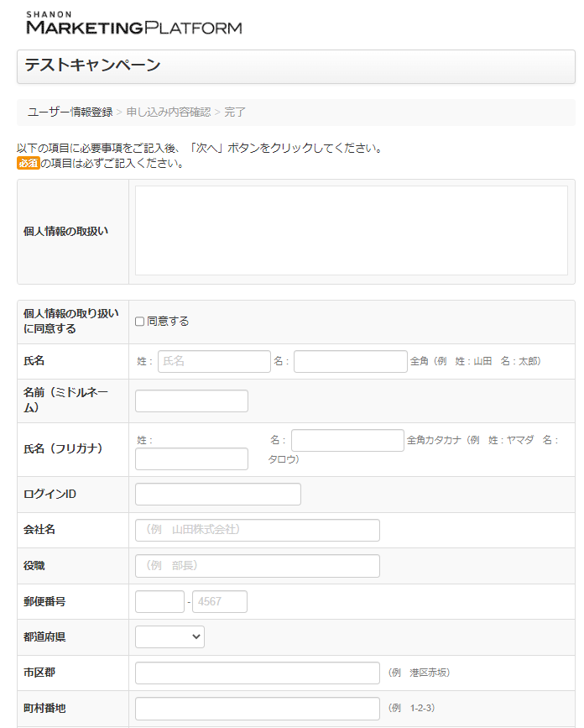Click the 市区郡 row label
The image size is (584, 728).
click(39, 673)
